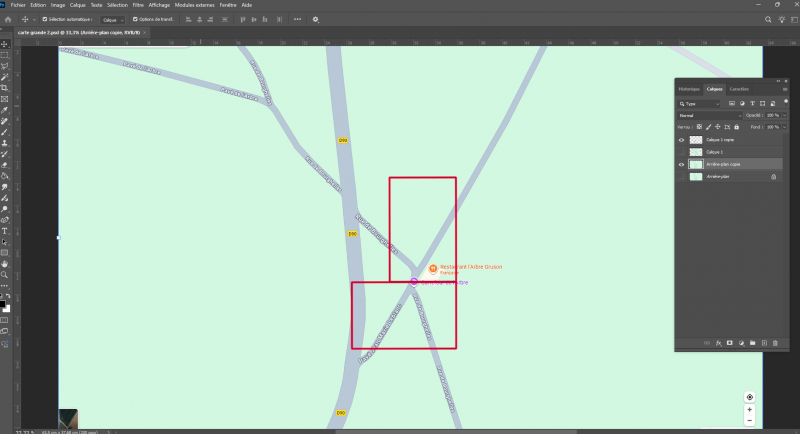Add a layer mask from panel footer
Viewport: 800px width, 434px height.
(x=730, y=343)
